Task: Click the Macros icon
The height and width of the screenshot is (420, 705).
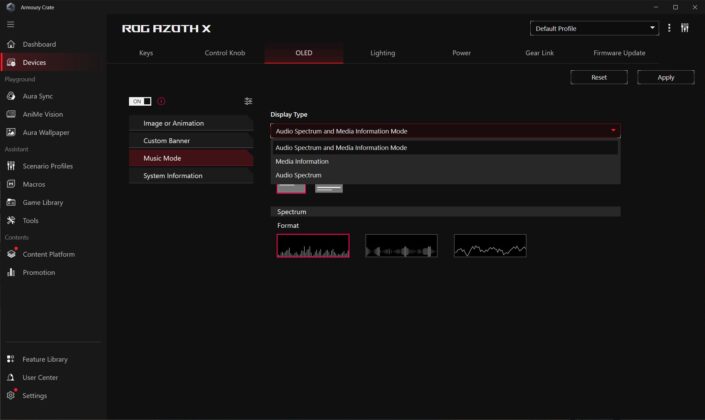Action: [x=11, y=184]
